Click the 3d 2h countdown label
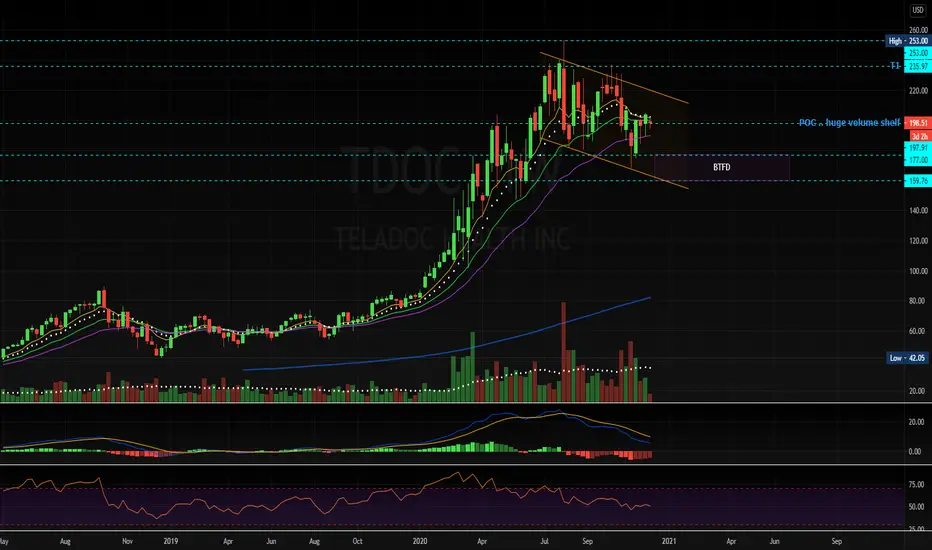 tap(919, 137)
